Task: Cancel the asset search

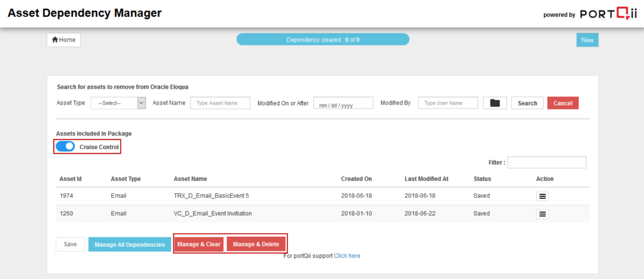Action: click(562, 103)
